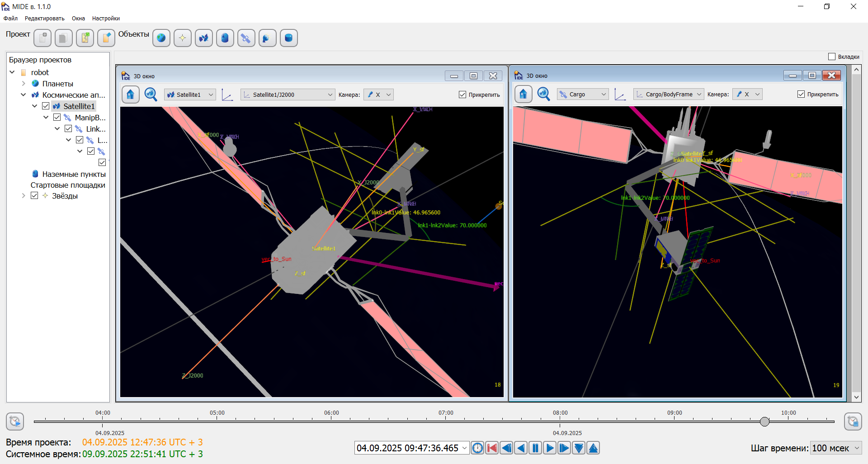Viewport: 868px width, 464px height.
Task: Expand the Планеты tree node
Action: [x=24, y=84]
